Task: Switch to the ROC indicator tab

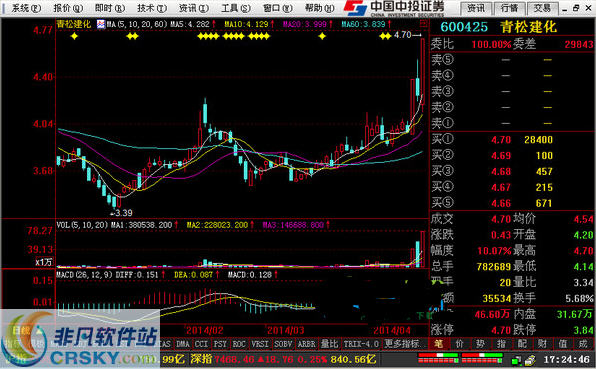Action: (239, 344)
